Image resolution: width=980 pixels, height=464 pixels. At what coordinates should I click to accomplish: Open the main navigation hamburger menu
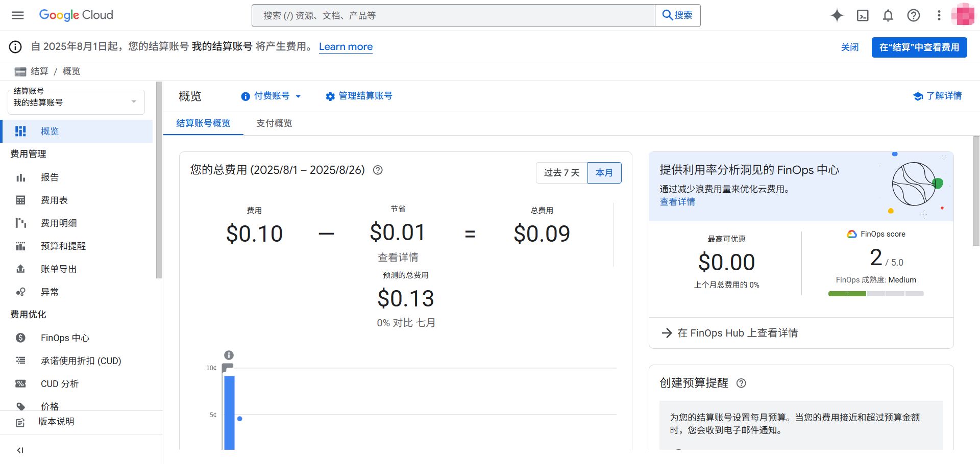18,15
